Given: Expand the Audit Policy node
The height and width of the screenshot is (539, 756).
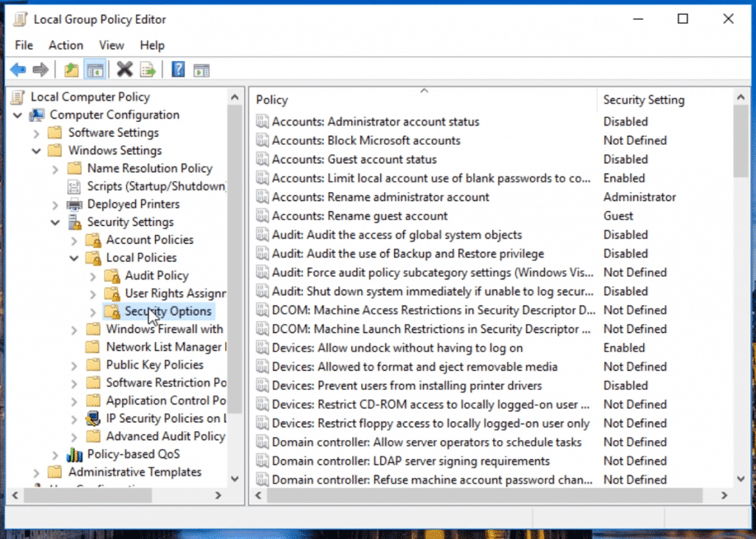Looking at the screenshot, I should pyautogui.click(x=92, y=276).
